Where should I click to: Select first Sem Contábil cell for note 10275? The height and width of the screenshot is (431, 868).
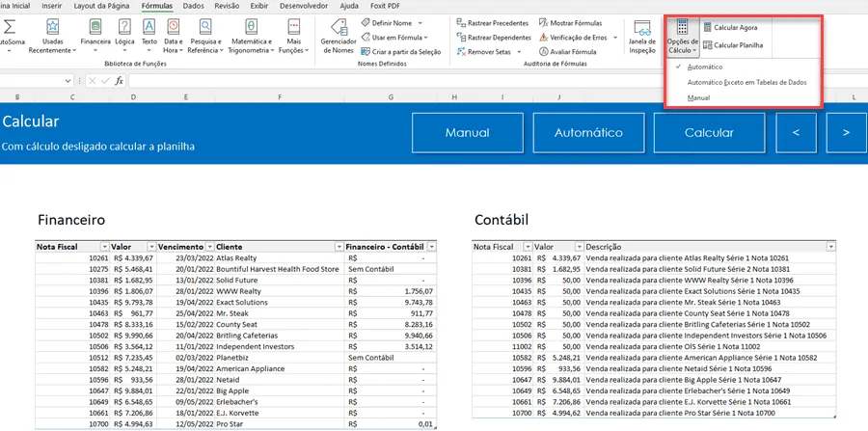point(391,269)
